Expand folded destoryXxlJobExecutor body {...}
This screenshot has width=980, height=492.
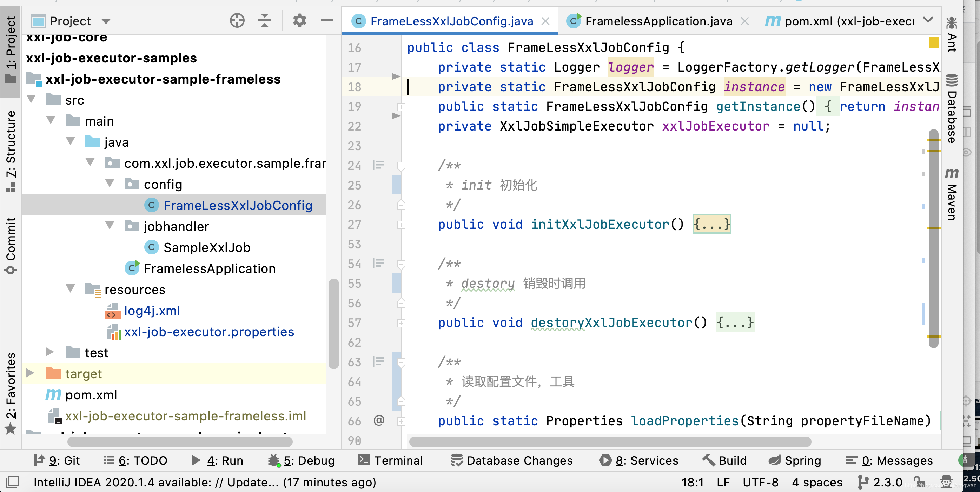[x=735, y=323]
